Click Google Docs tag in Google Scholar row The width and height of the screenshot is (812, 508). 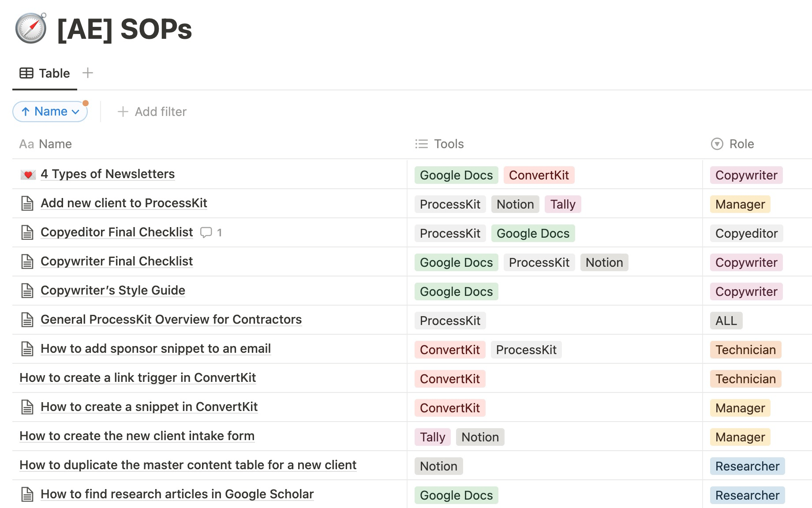pyautogui.click(x=457, y=495)
